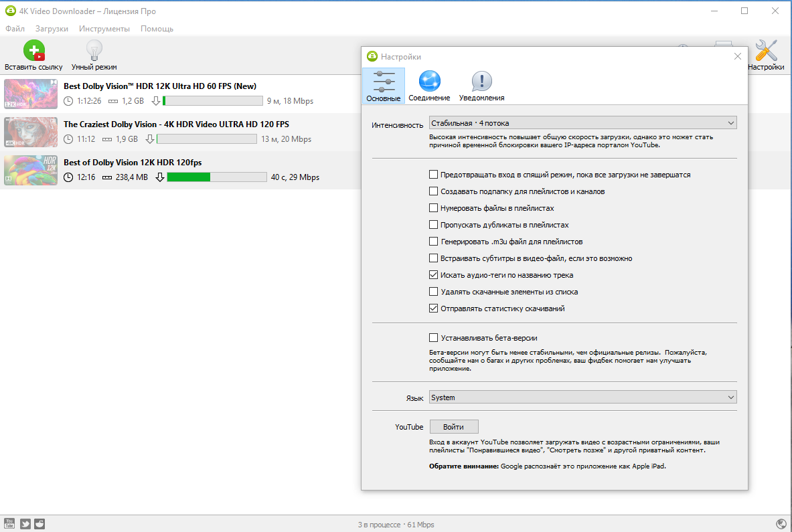Switch to the Уведомления settings tab
Viewport: 792px width, 532px height.
481,86
